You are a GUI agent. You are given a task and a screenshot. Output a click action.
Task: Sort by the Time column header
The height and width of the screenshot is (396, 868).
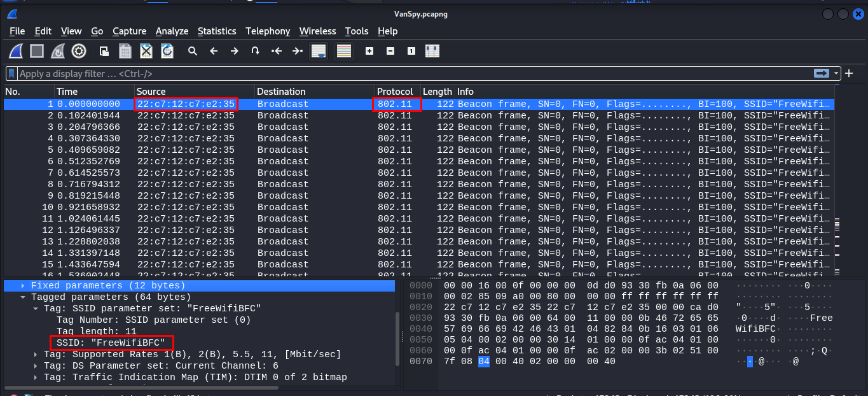pyautogui.click(x=94, y=92)
